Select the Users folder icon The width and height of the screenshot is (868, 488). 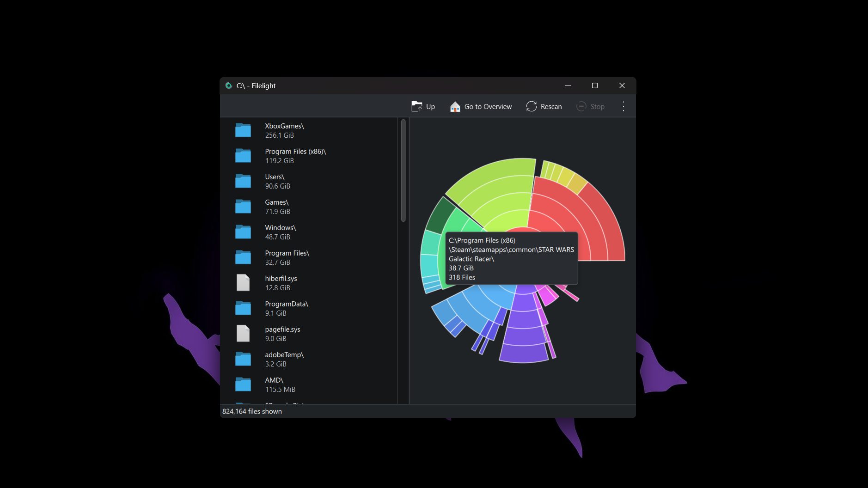pos(243,181)
